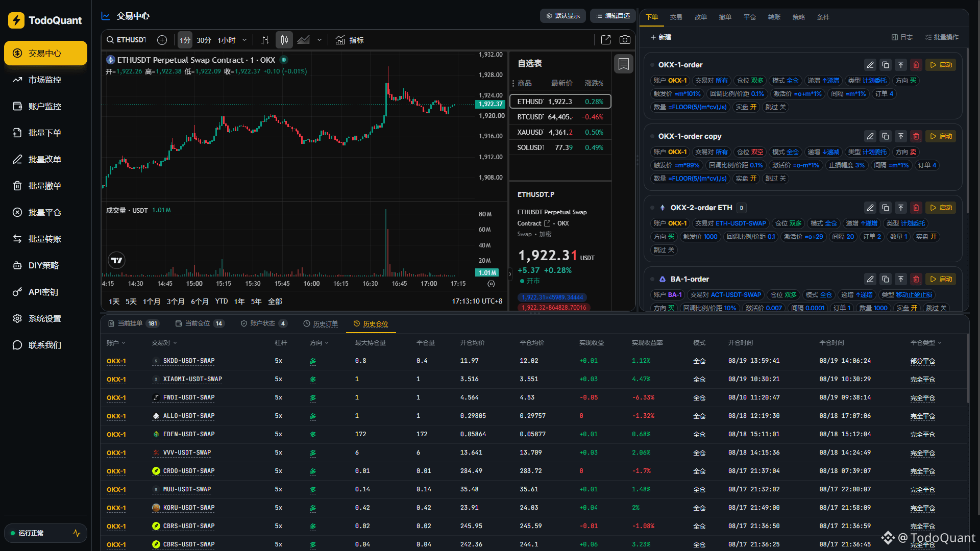
Task: Click the 17:13:10 UTC+8 timezone label
Action: (477, 302)
